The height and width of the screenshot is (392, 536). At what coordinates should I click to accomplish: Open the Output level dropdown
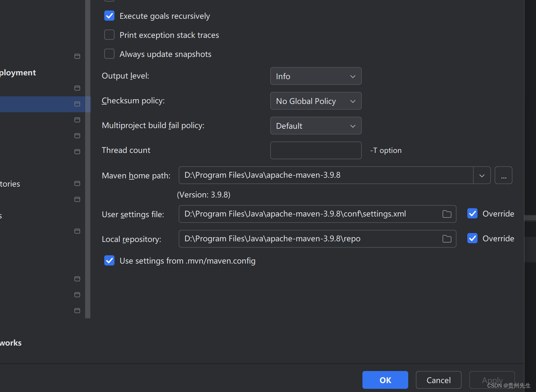pyautogui.click(x=316, y=76)
